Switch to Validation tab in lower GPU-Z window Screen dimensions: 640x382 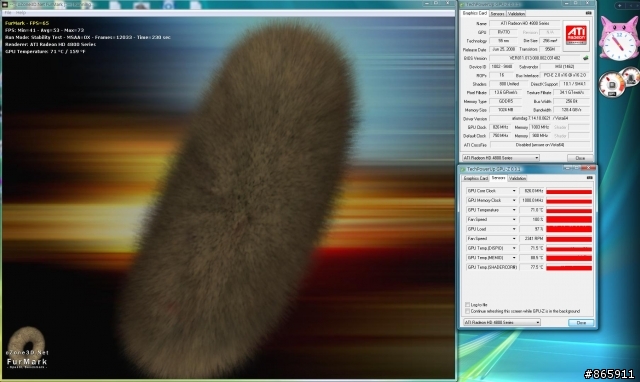point(518,178)
